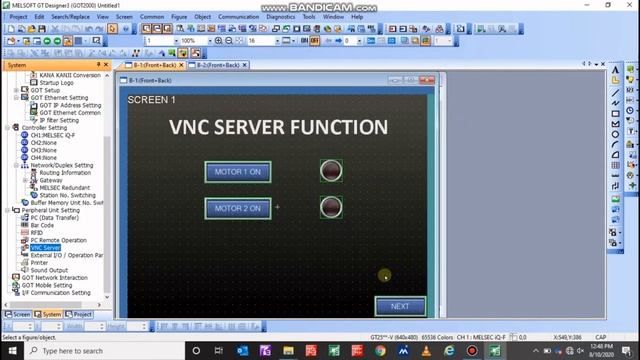Select the straight Line drawing tool
The width and height of the screenshot is (640, 360).
pos(616,93)
